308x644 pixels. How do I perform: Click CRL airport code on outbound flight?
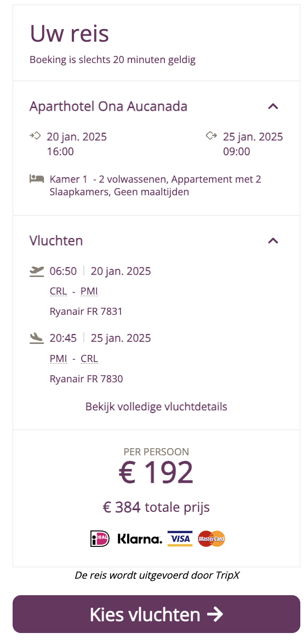pyautogui.click(x=58, y=292)
